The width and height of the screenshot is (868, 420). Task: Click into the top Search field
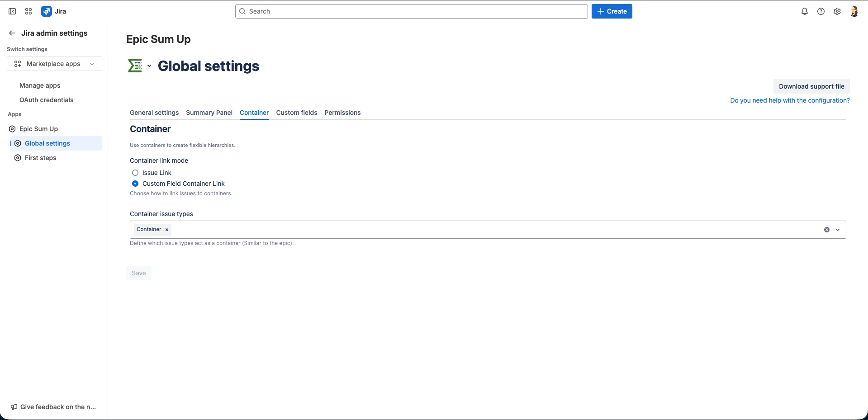(411, 11)
